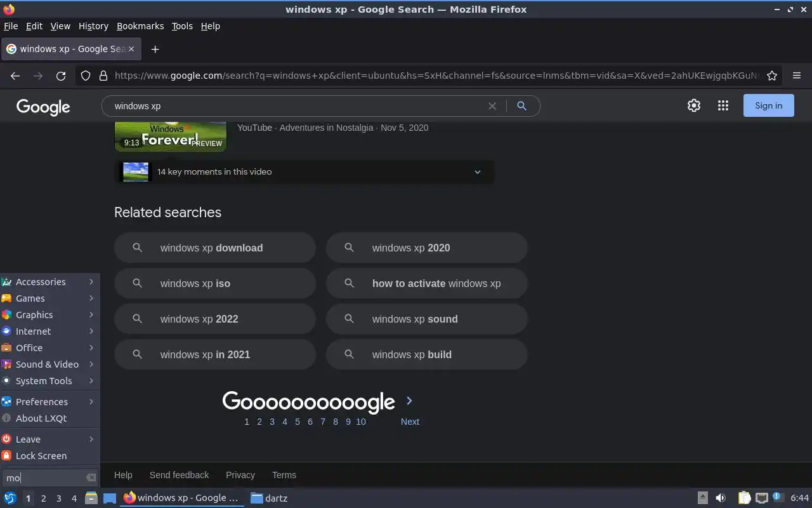Screen dimensions: 812x508
Task: Open the Help menu in menu bar
Action: coord(211,26)
